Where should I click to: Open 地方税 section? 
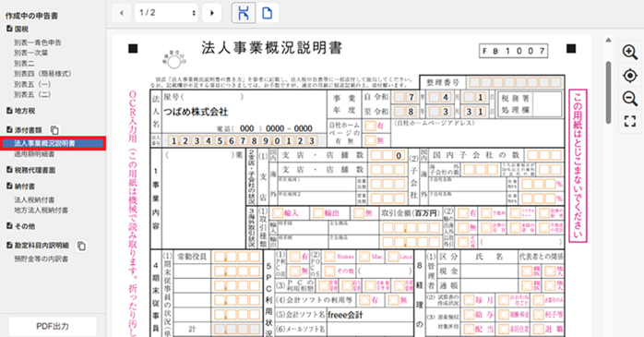coord(20,111)
